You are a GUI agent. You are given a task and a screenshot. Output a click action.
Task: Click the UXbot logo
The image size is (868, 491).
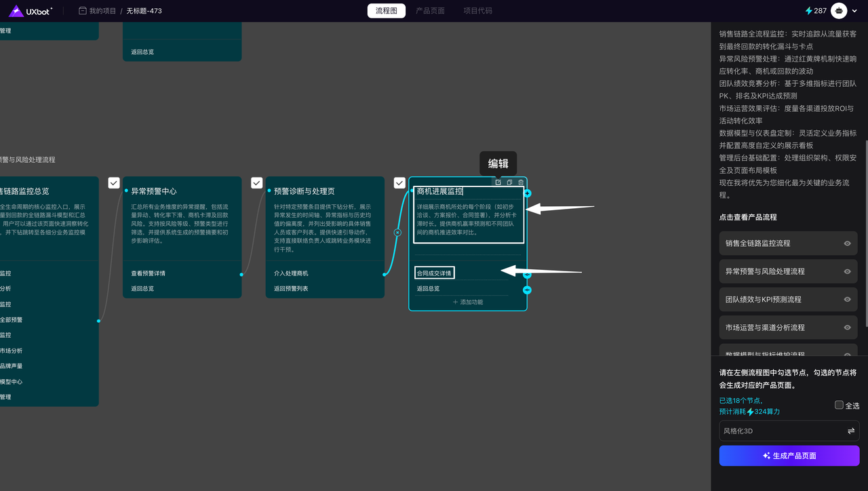pyautogui.click(x=30, y=11)
